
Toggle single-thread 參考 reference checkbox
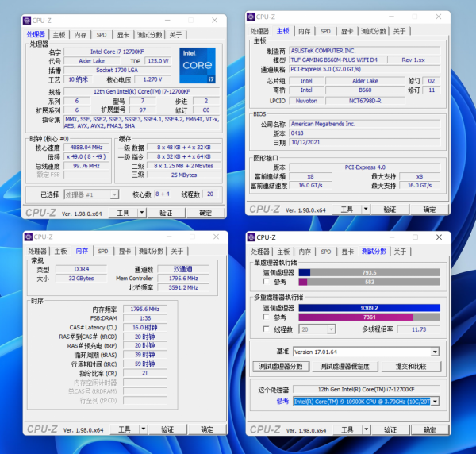coord(267,282)
